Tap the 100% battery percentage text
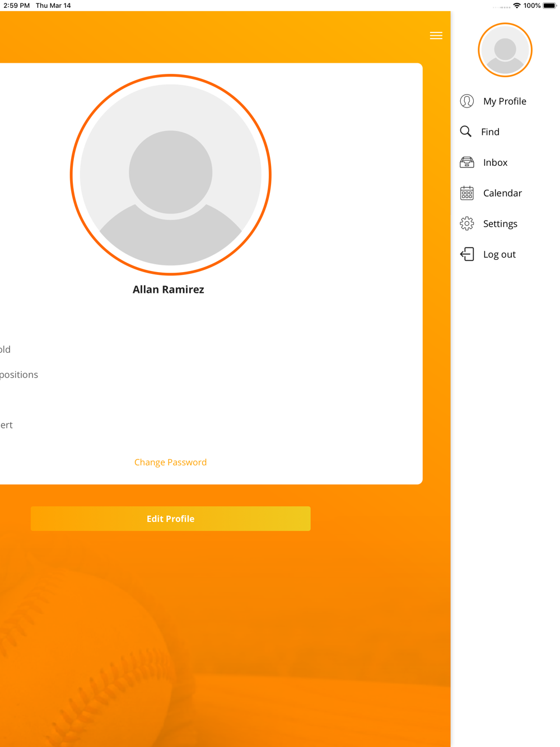 (x=532, y=6)
